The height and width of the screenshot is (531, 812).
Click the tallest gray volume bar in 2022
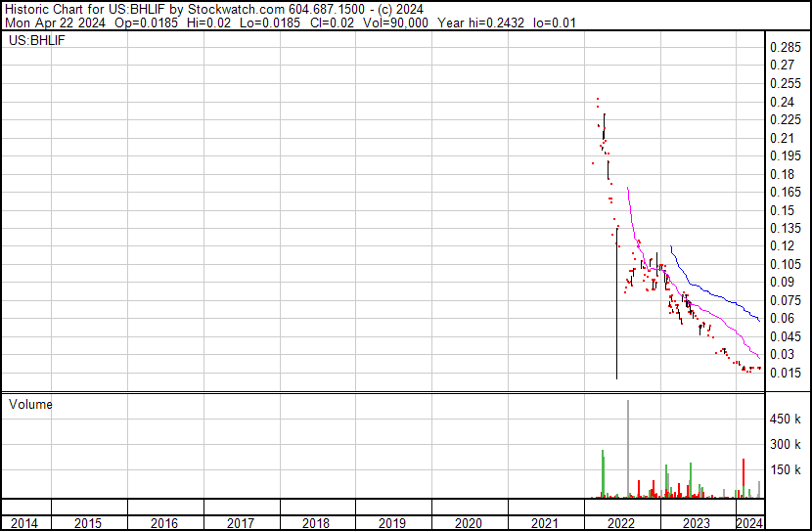tap(628, 449)
